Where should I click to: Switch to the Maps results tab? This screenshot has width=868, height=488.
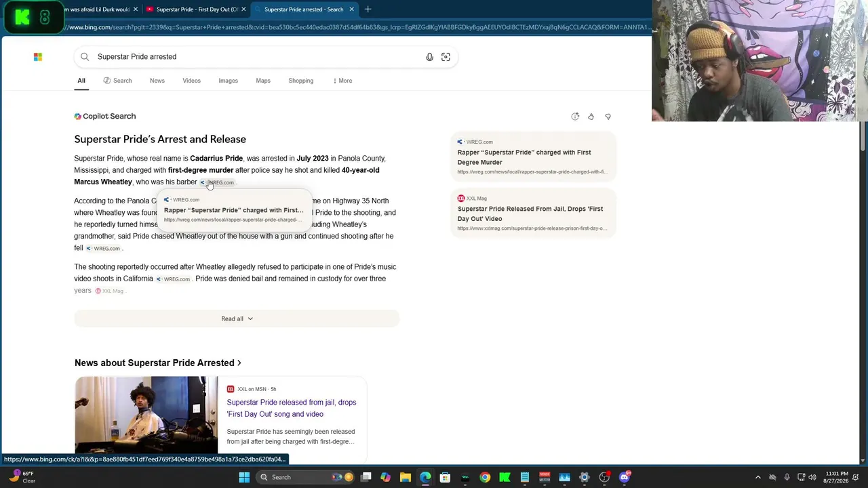tap(263, 81)
